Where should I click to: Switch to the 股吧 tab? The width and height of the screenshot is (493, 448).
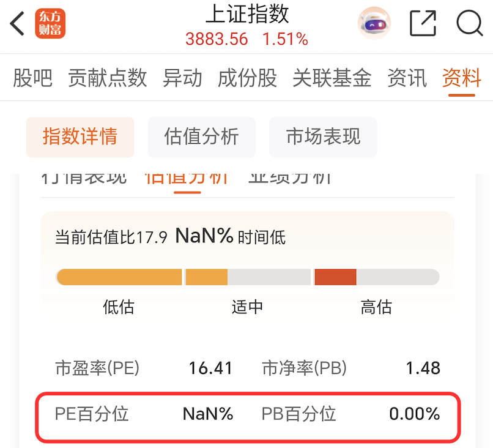click(x=32, y=78)
